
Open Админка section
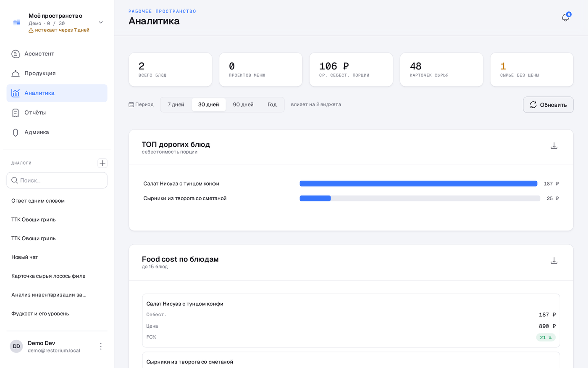[57, 132]
